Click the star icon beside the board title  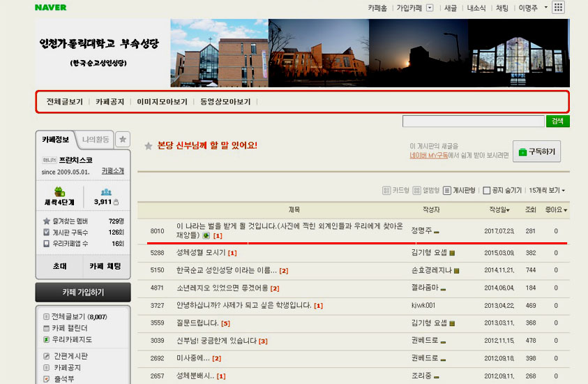tap(149, 146)
